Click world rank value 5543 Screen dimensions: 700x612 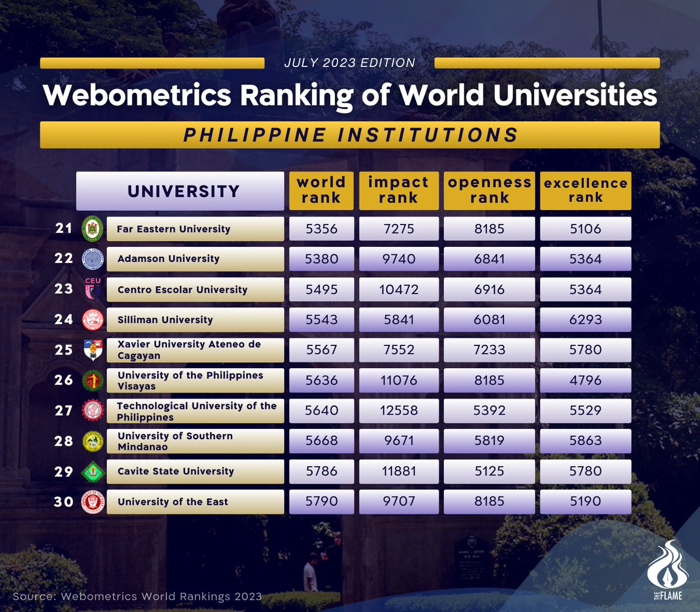(x=321, y=320)
